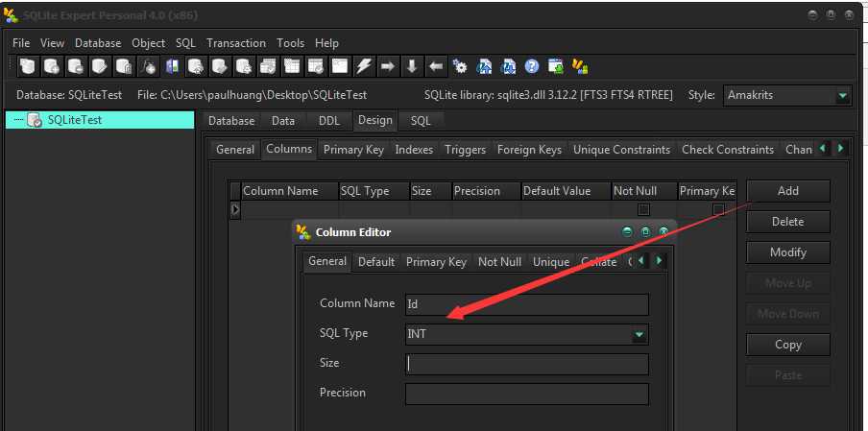
Task: Click the Column Editor title bar icon
Action: click(302, 232)
